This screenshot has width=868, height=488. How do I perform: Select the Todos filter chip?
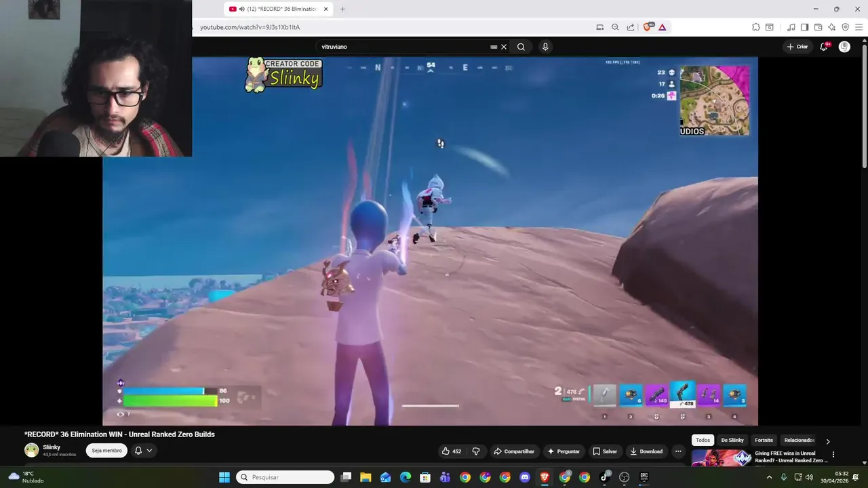coord(703,440)
